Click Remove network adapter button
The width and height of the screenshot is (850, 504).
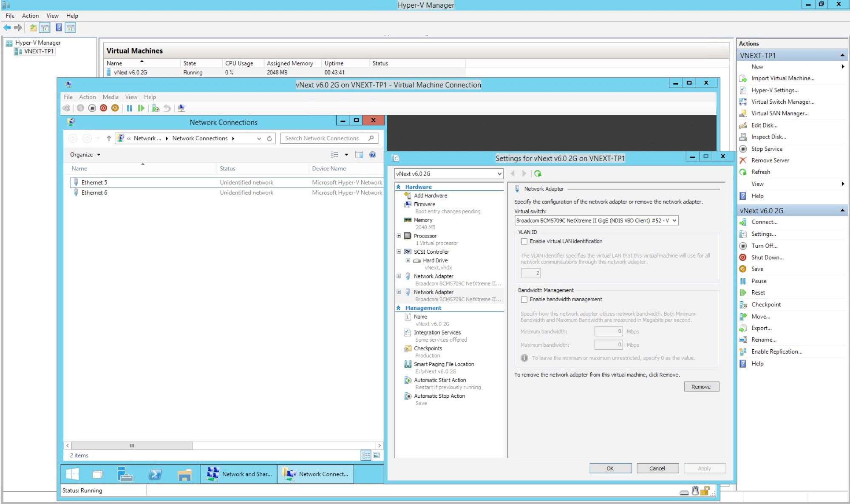701,387
